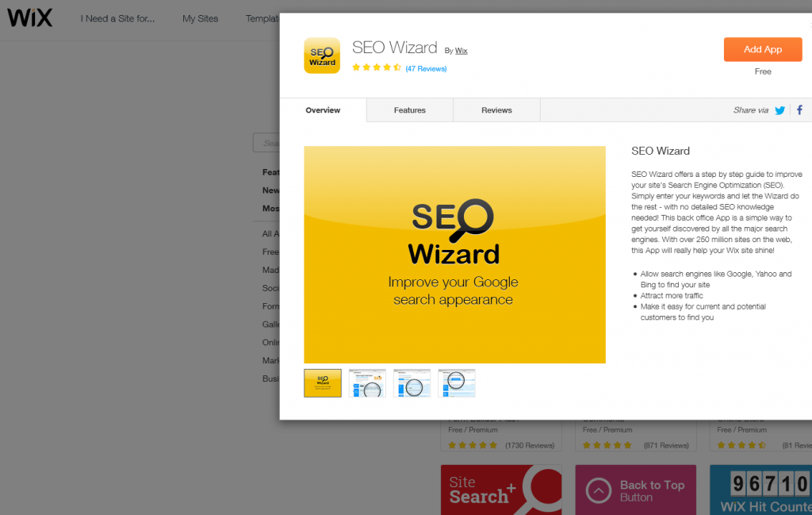812x515 pixels.
Task: Switch to the Features tab
Action: click(409, 110)
